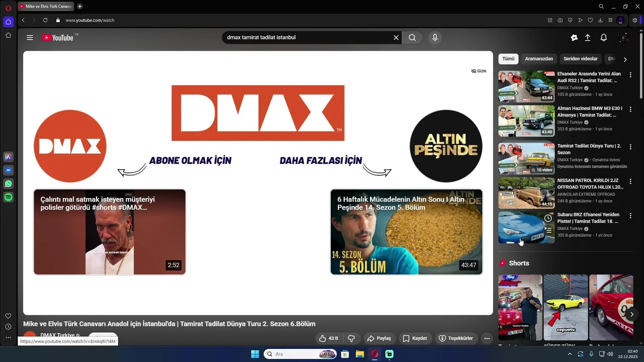
Task: Select the Seriden videolar chip
Action: pyautogui.click(x=581, y=59)
